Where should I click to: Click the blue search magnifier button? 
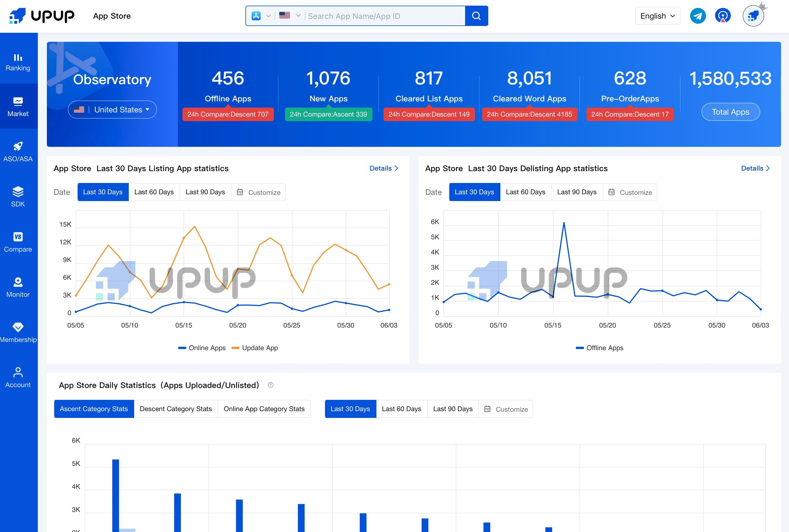(476, 16)
